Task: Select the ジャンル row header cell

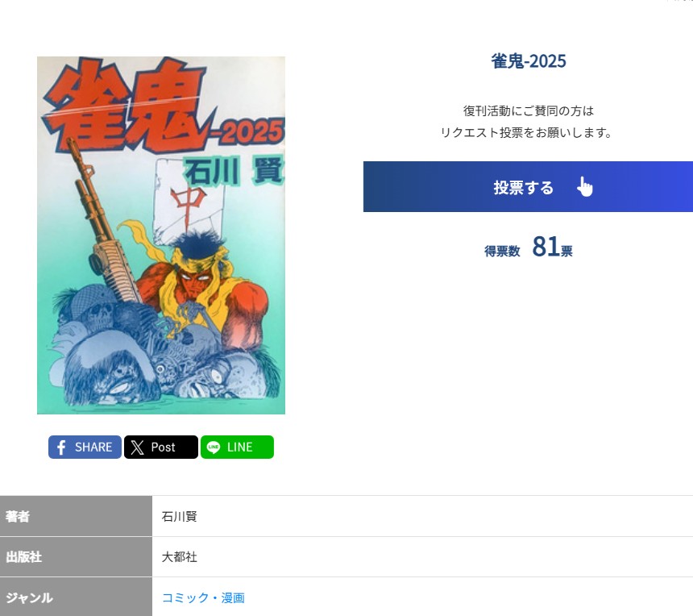Action: pos(76,597)
